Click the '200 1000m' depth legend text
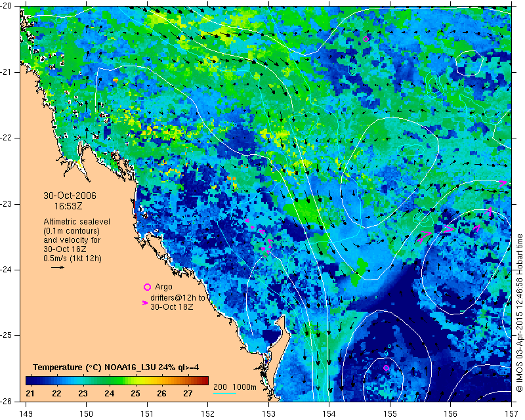The height and width of the screenshot is (420, 525). point(235,387)
